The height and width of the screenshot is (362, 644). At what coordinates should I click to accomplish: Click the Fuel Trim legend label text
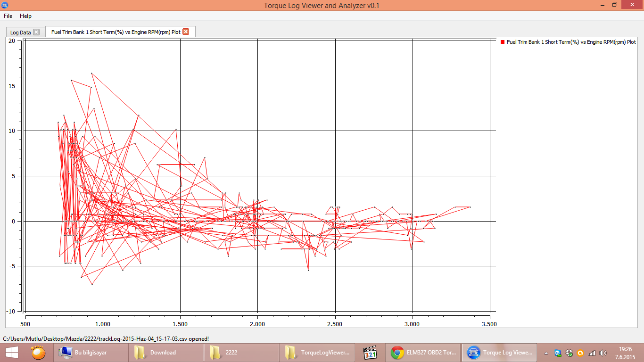pos(571,42)
